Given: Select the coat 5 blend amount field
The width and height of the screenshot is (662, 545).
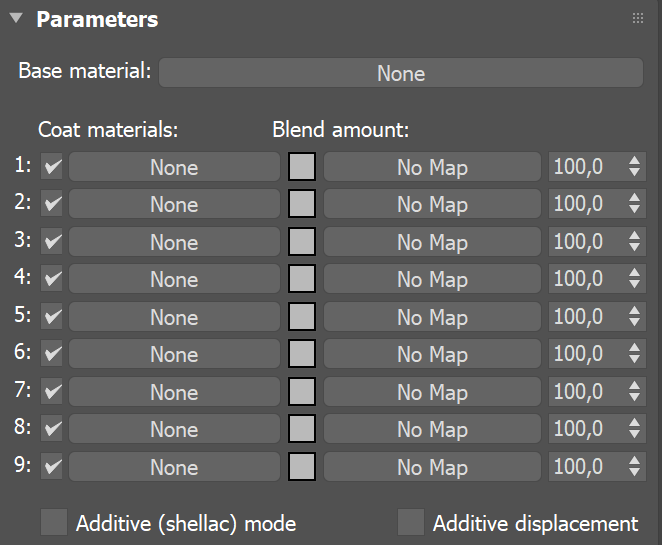Looking at the screenshot, I should (583, 317).
